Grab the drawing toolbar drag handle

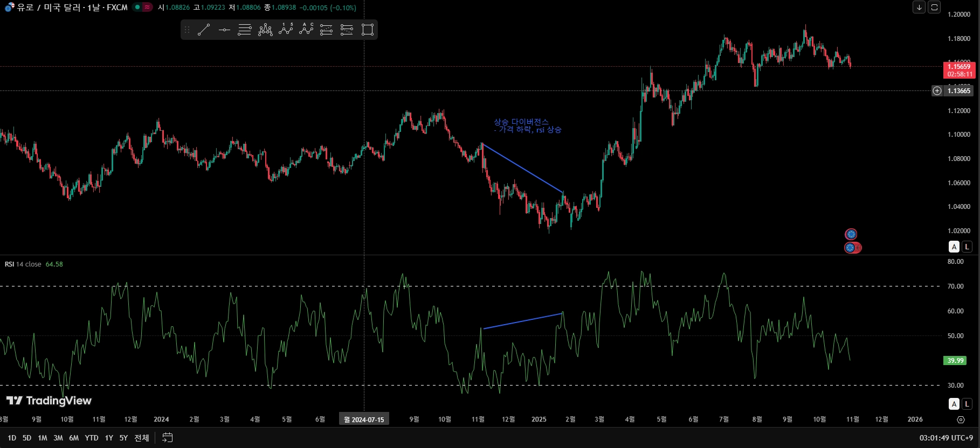pos(187,30)
